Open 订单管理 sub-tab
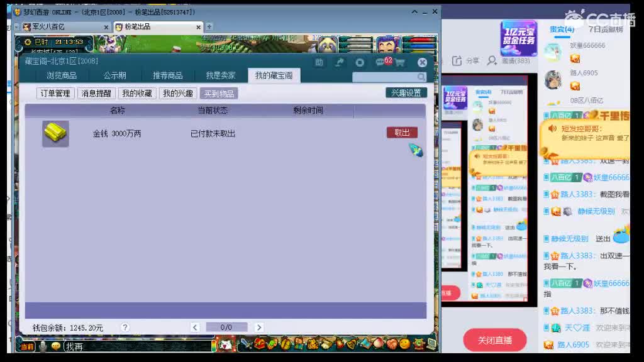 [x=55, y=94]
